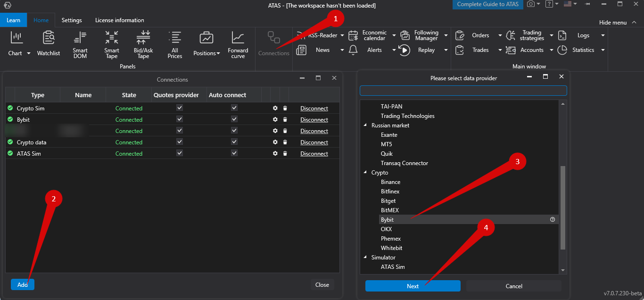Toggle Auto connect for Crypto Sim
The width and height of the screenshot is (644, 300).
point(234,108)
